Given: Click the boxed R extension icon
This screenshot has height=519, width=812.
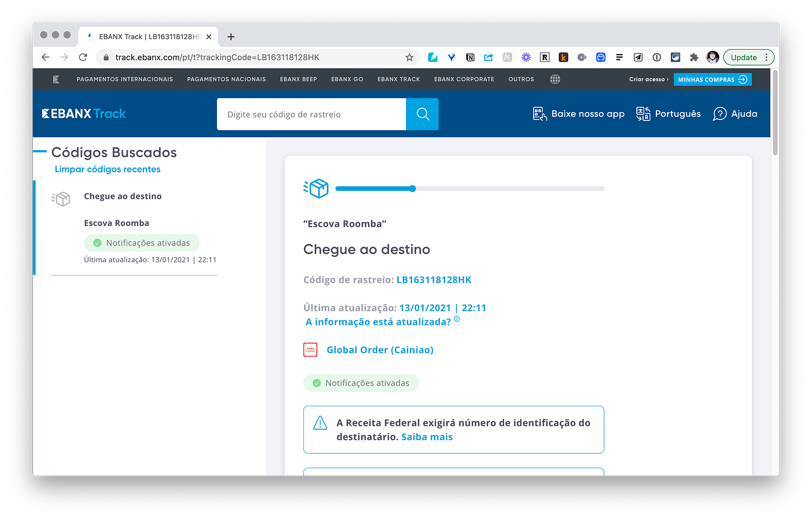Looking at the screenshot, I should (x=545, y=57).
